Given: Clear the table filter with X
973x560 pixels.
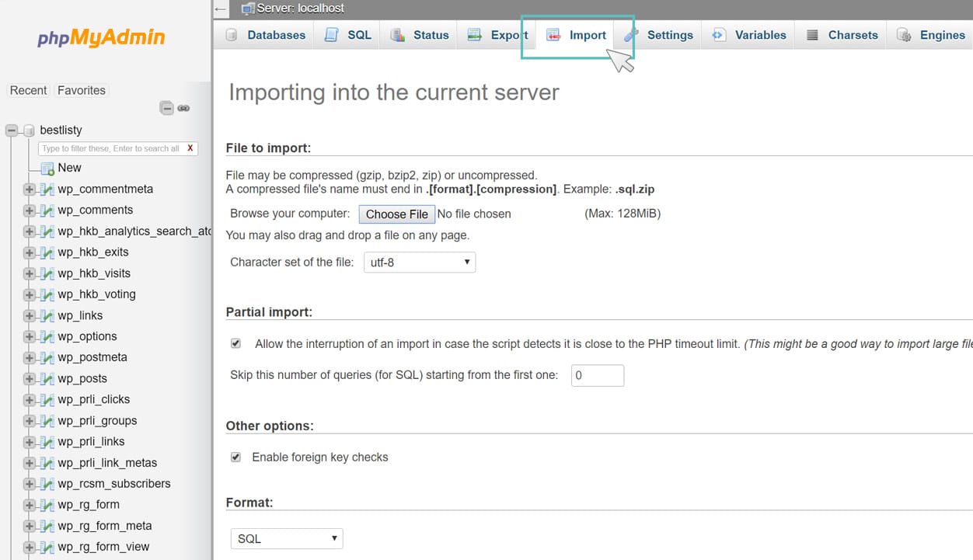Looking at the screenshot, I should point(190,148).
